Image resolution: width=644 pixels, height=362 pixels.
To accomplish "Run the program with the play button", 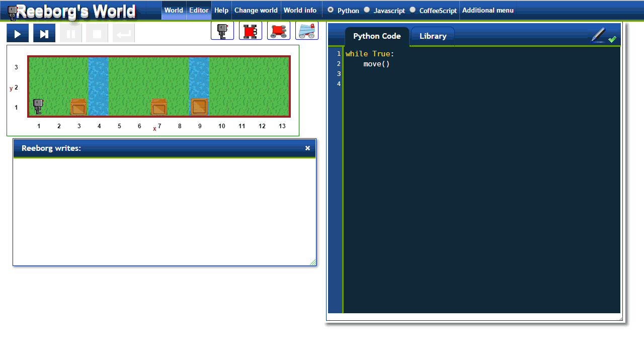I will point(18,33).
